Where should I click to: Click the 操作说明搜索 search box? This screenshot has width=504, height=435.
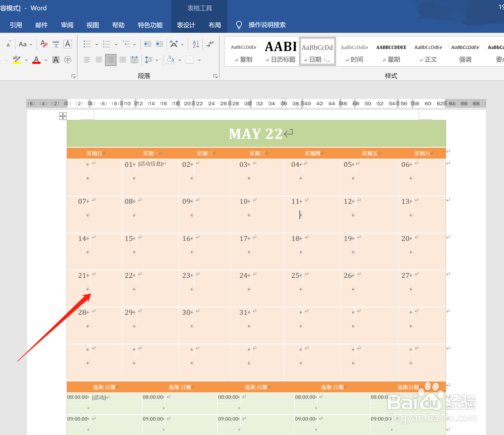267,25
